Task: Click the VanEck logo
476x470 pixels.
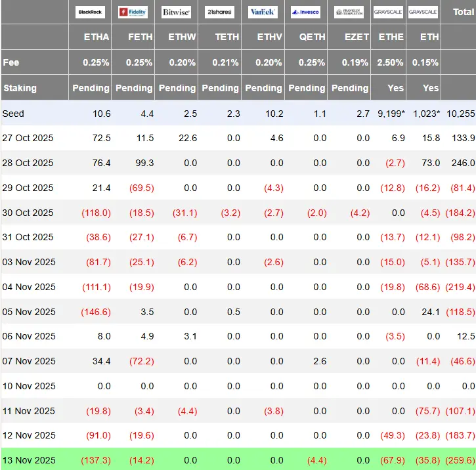Action: pos(263,12)
